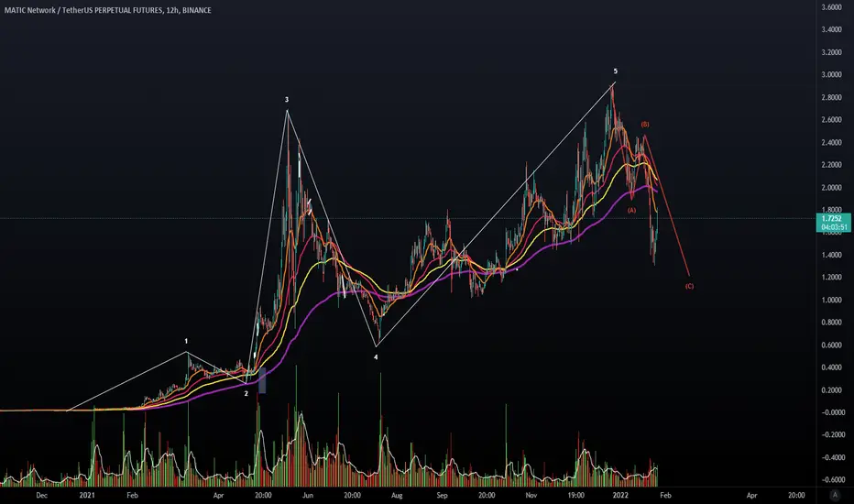
Task: Click the 2.0000 price axis label
Action: pos(831,188)
